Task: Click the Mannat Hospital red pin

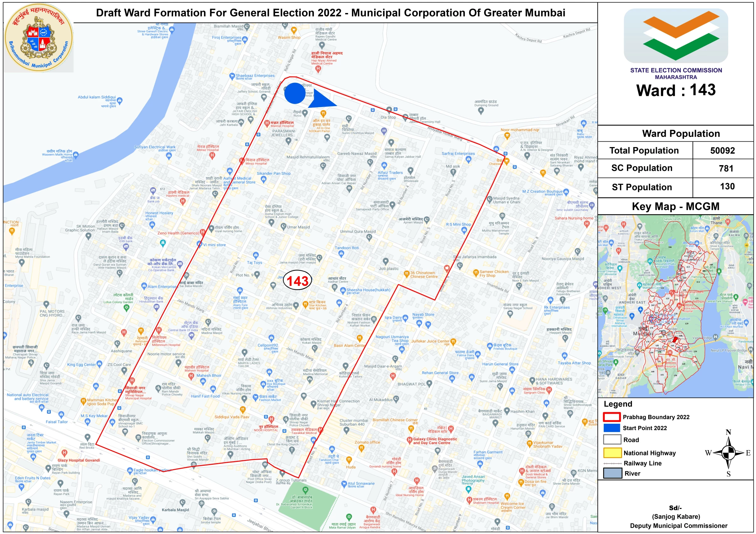Action: click(267, 123)
